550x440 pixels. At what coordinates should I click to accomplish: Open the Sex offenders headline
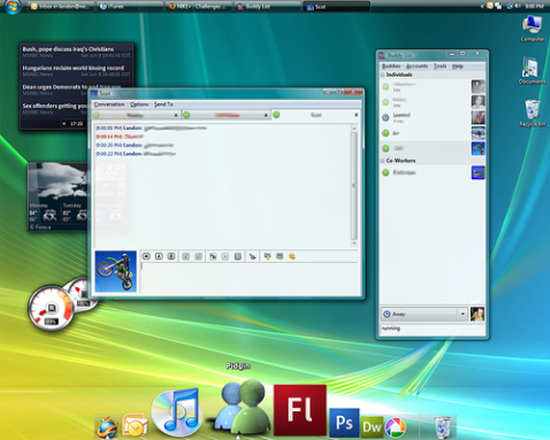coord(55,106)
